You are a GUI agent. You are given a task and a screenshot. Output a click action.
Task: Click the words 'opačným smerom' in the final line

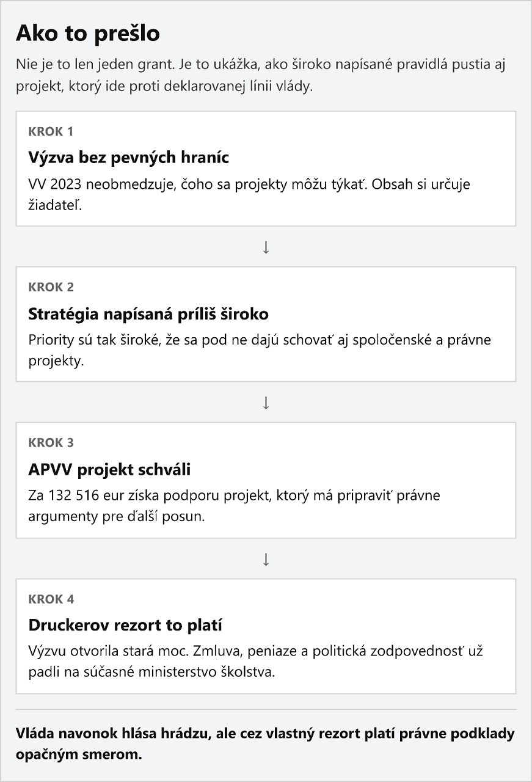79,755
